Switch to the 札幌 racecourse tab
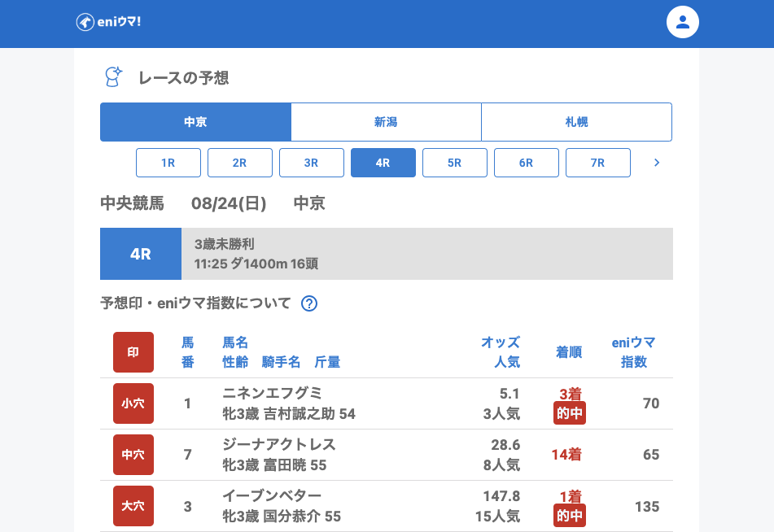 tap(576, 122)
